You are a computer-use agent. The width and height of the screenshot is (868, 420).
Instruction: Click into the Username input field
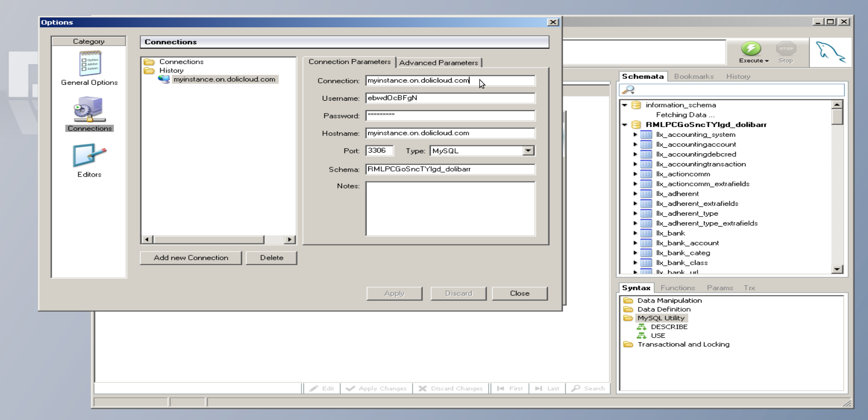pyautogui.click(x=450, y=98)
